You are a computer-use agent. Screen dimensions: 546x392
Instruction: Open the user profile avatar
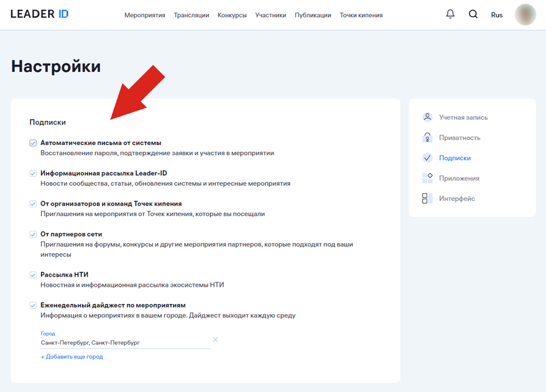point(525,15)
